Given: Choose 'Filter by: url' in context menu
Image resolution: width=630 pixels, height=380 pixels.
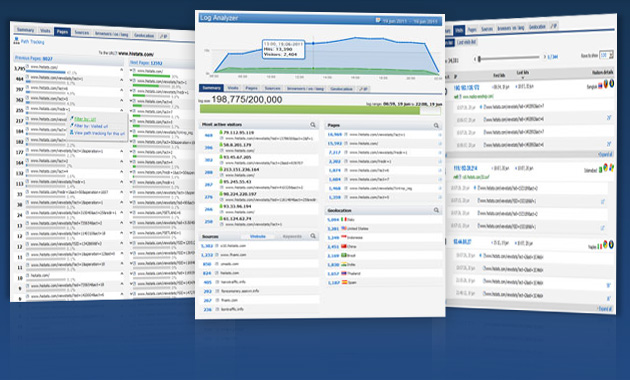Looking at the screenshot, I should pos(85,119).
